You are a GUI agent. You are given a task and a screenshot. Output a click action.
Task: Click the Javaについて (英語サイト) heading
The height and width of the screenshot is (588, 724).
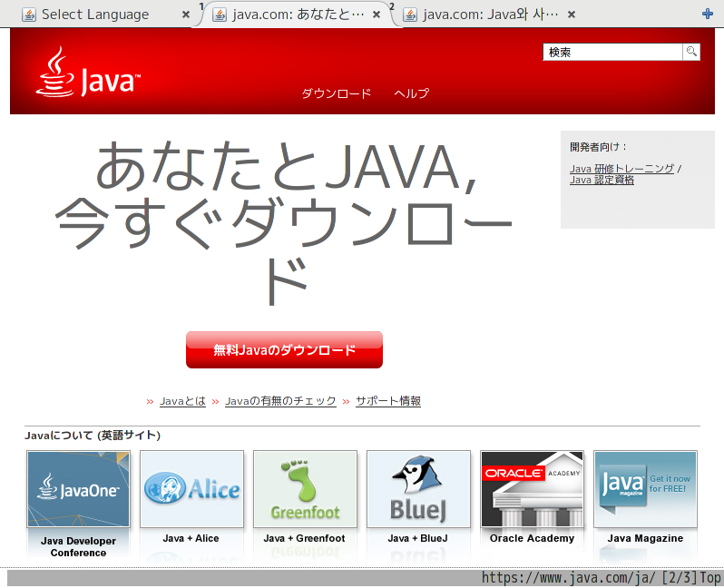(x=93, y=436)
